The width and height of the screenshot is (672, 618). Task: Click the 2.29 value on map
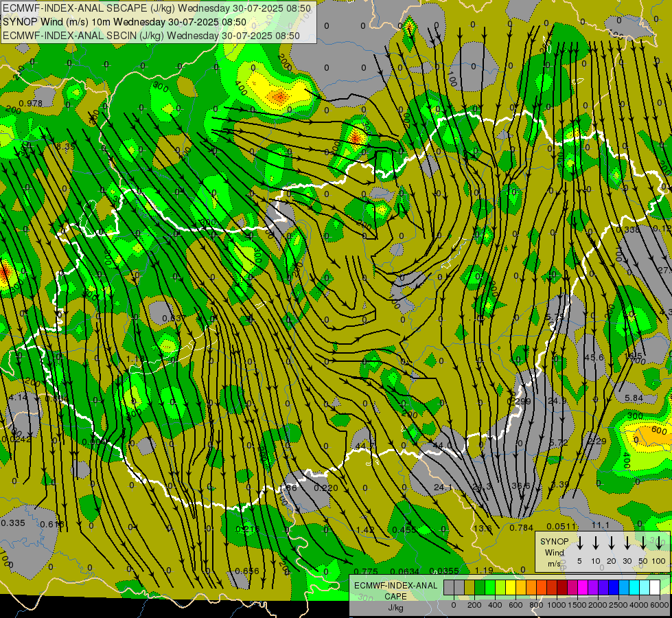(x=597, y=441)
